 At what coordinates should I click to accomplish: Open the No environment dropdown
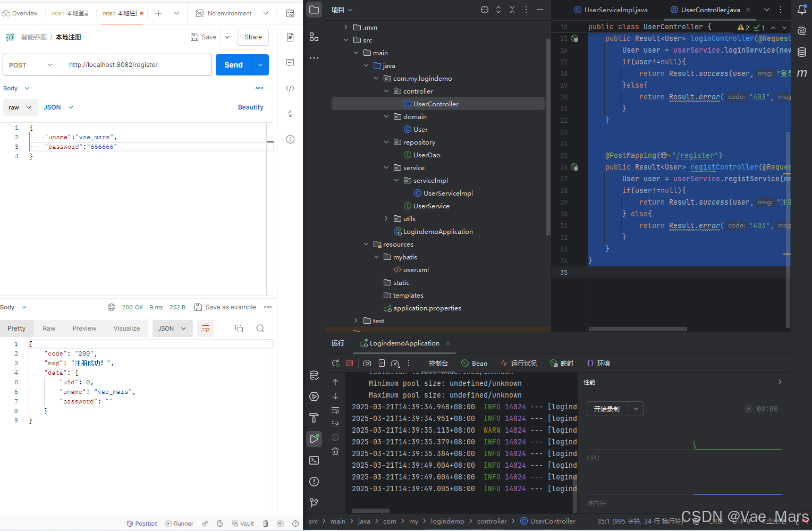click(x=232, y=13)
